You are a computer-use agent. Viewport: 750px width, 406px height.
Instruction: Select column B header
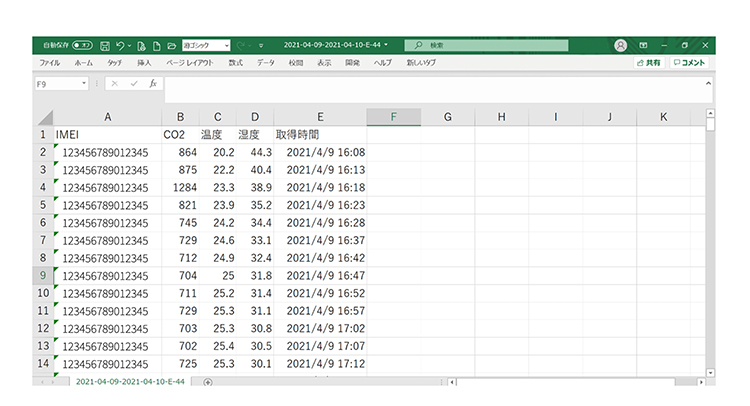click(180, 117)
